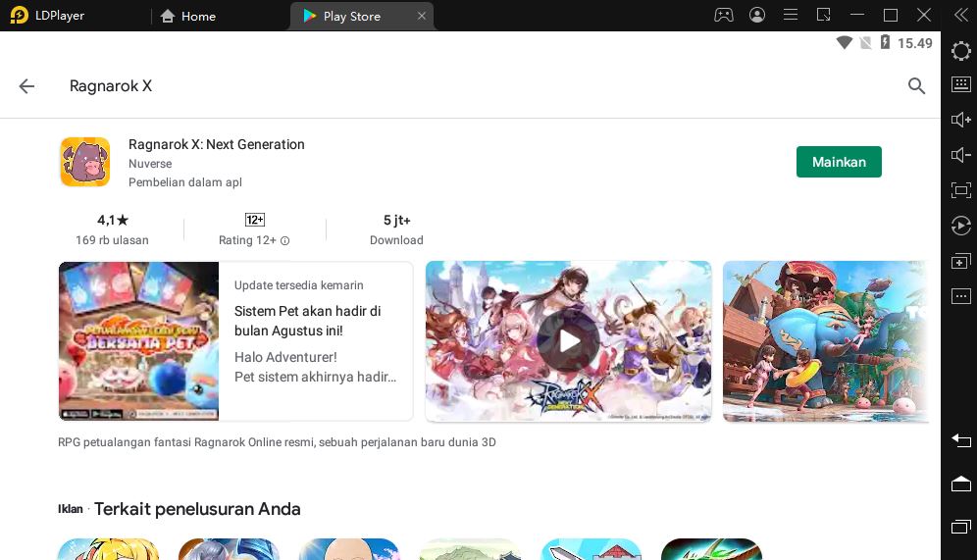
Task: View the beach elephant screenshot
Action: (826, 341)
